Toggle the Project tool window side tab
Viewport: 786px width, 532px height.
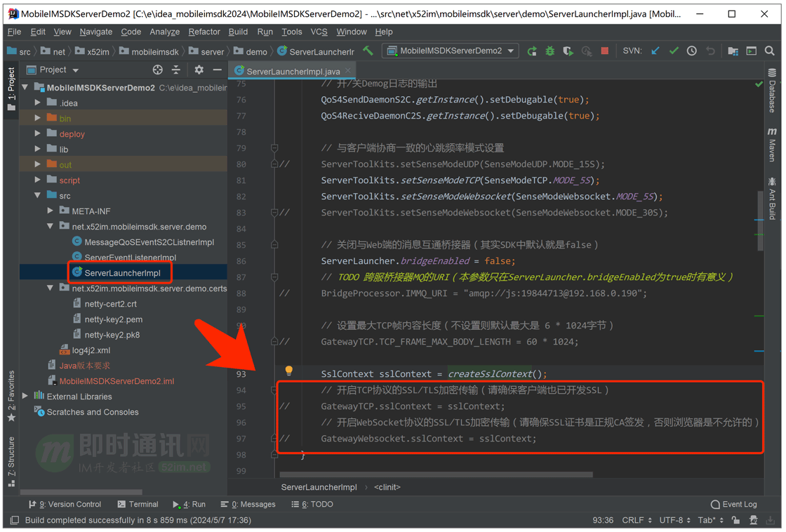point(11,88)
